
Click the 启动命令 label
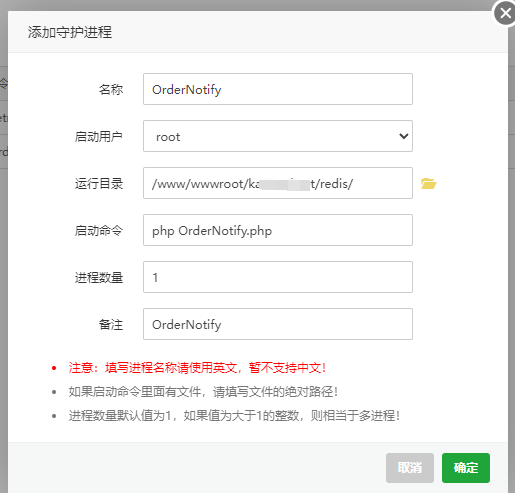[99, 231]
